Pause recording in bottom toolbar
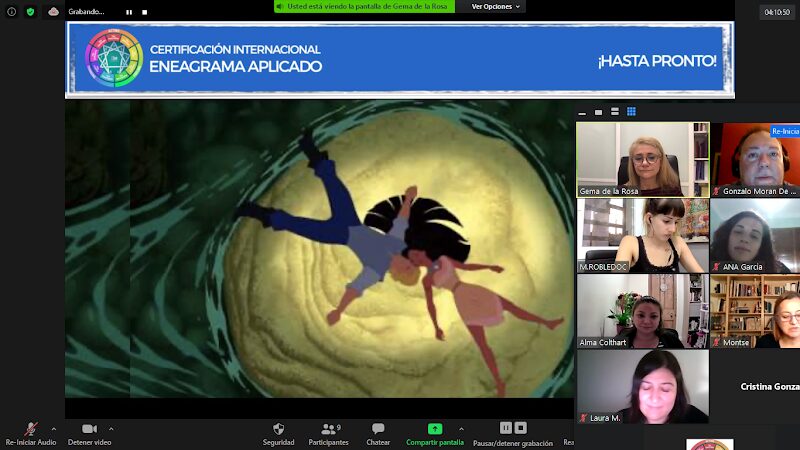This screenshot has width=800, height=450. point(506,428)
